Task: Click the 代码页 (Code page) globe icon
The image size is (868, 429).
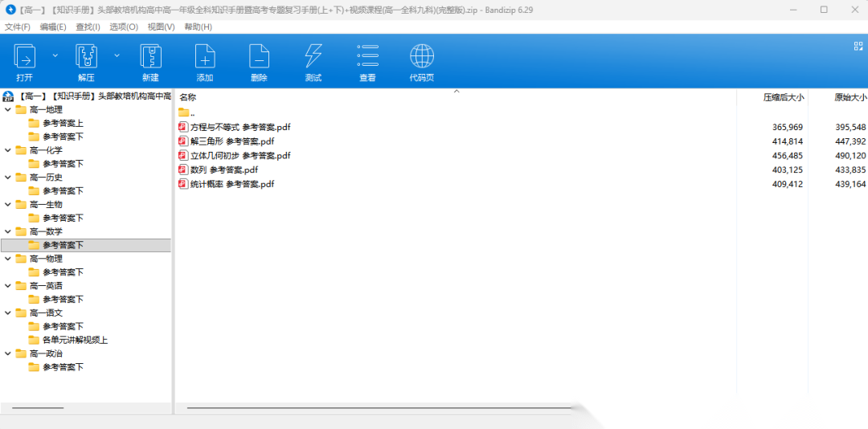Action: point(422,57)
